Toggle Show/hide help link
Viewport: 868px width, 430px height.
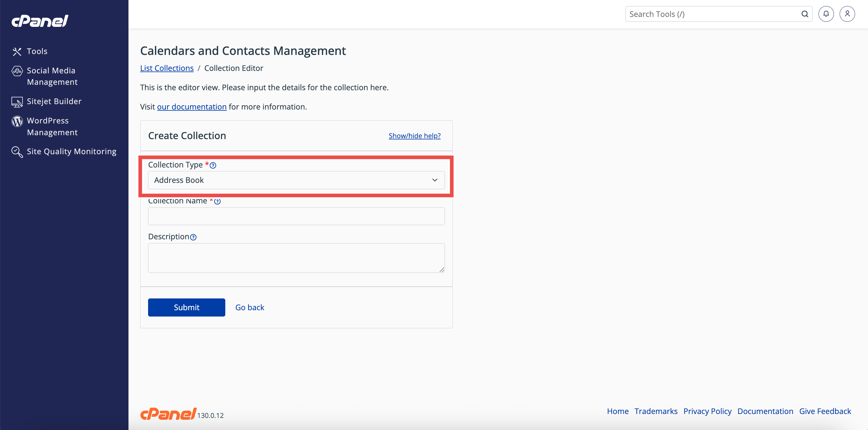pyautogui.click(x=414, y=135)
